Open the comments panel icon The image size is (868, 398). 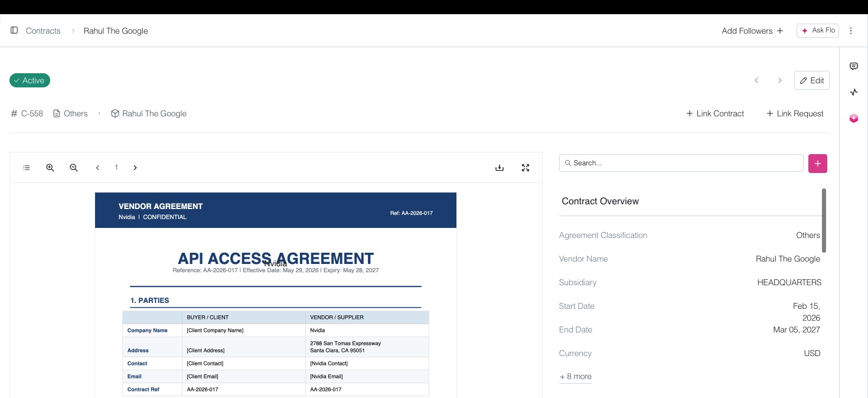coord(854,66)
